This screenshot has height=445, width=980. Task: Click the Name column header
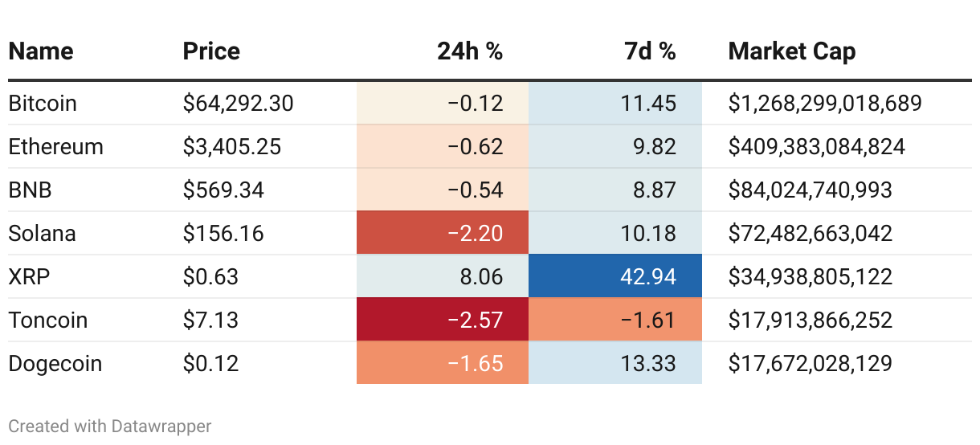[41, 51]
